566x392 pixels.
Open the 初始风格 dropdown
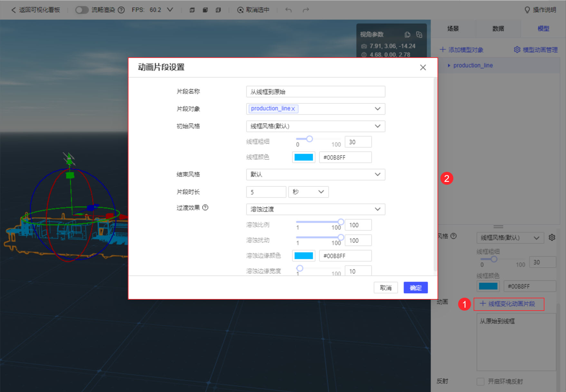316,126
